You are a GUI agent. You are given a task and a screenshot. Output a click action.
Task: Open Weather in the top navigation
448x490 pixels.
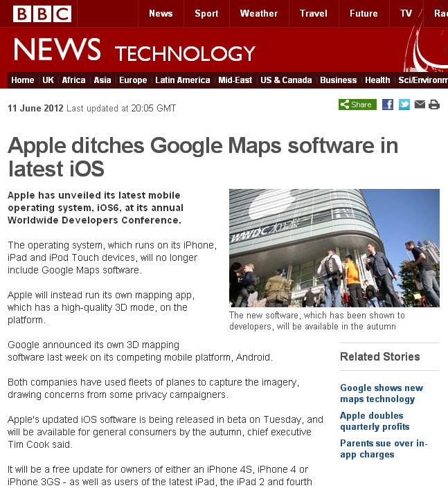point(259,13)
